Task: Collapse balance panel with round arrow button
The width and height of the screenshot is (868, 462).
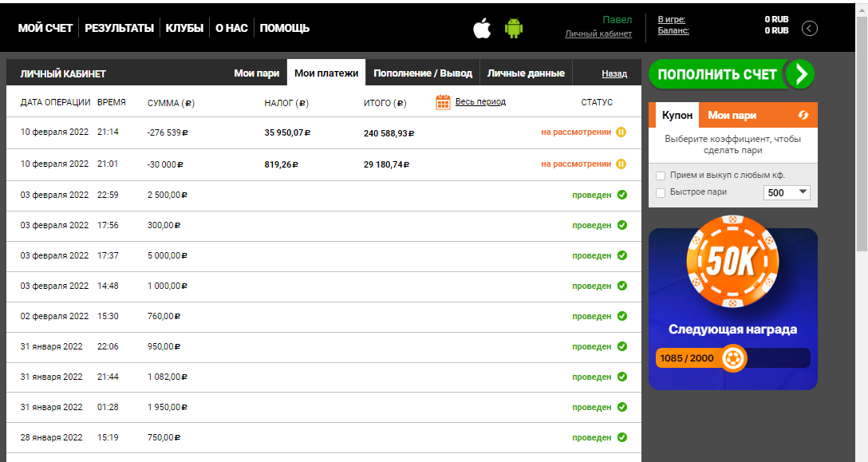Action: point(810,29)
